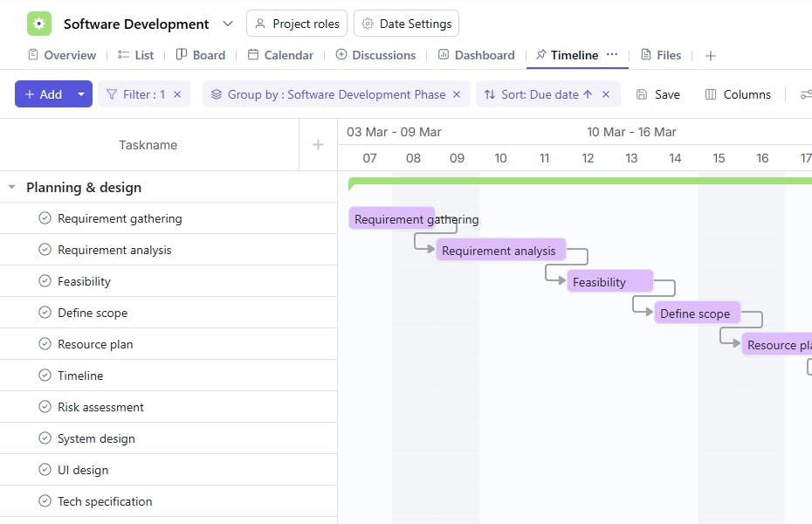Check off the Risk assessment task
The image size is (812, 524).
(45, 407)
